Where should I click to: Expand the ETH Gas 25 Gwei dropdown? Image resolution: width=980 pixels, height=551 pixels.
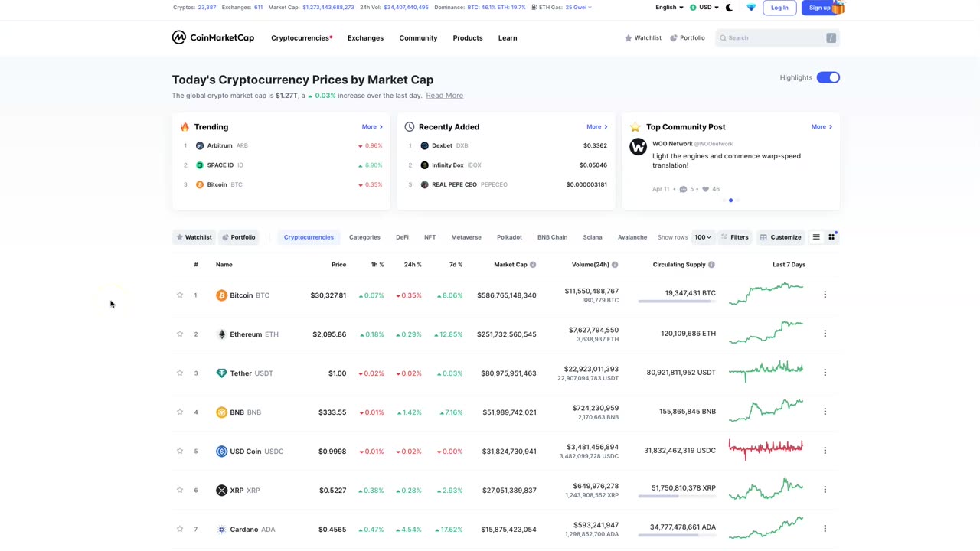click(x=578, y=8)
